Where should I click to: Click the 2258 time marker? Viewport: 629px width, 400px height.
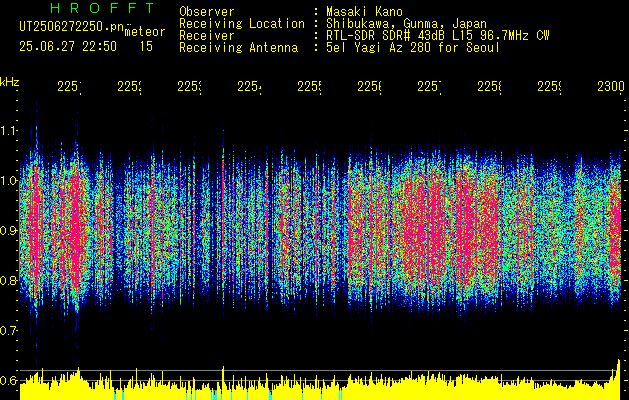pyautogui.click(x=489, y=86)
